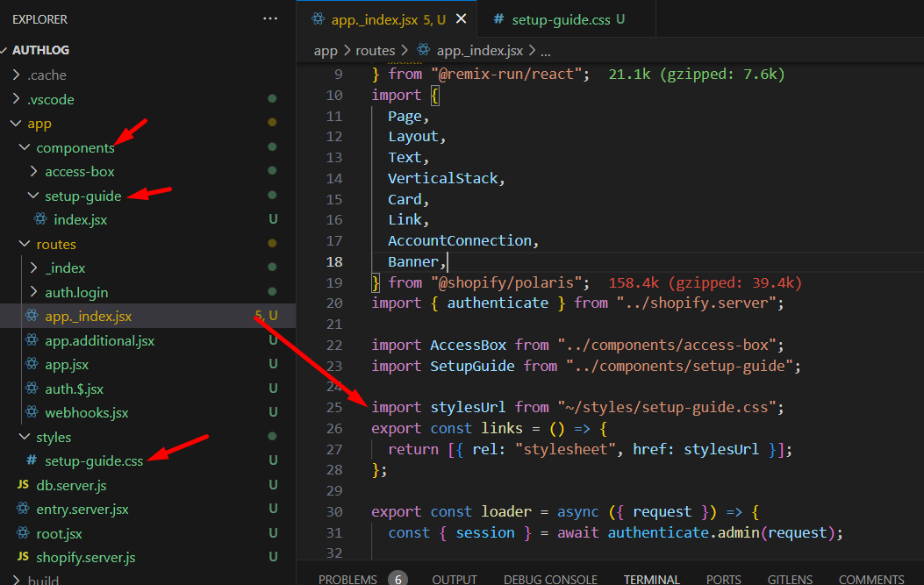Open db.server.js file

[71, 485]
